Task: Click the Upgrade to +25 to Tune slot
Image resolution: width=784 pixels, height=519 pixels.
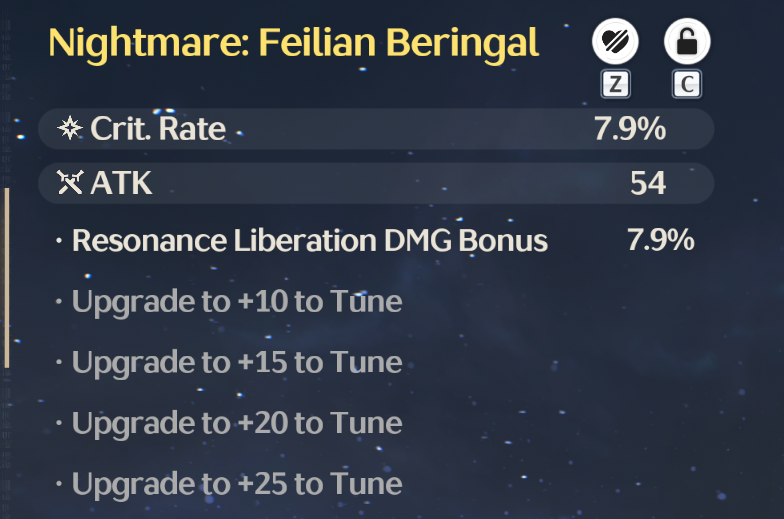Action: [x=237, y=484]
